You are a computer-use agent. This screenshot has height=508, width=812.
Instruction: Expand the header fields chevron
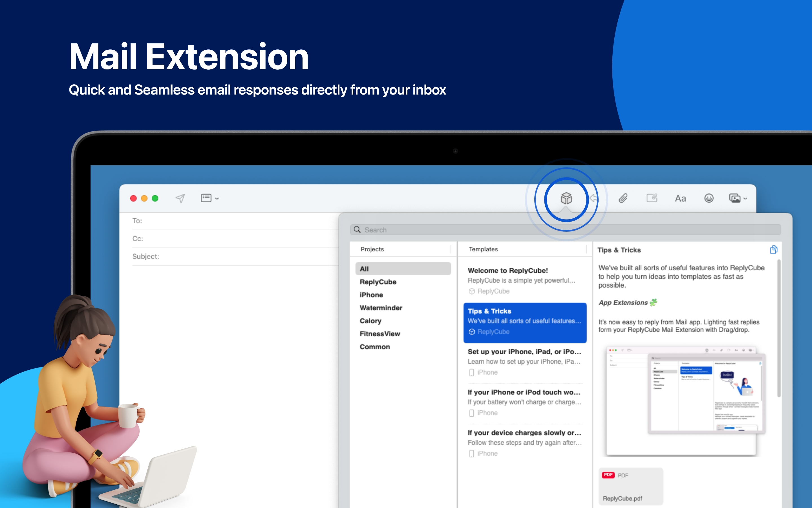pos(217,199)
